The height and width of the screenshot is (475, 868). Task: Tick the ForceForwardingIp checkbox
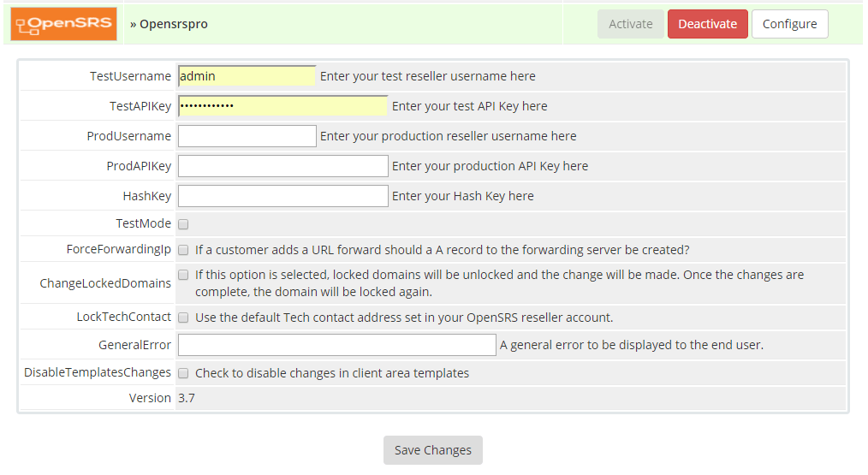coord(183,250)
